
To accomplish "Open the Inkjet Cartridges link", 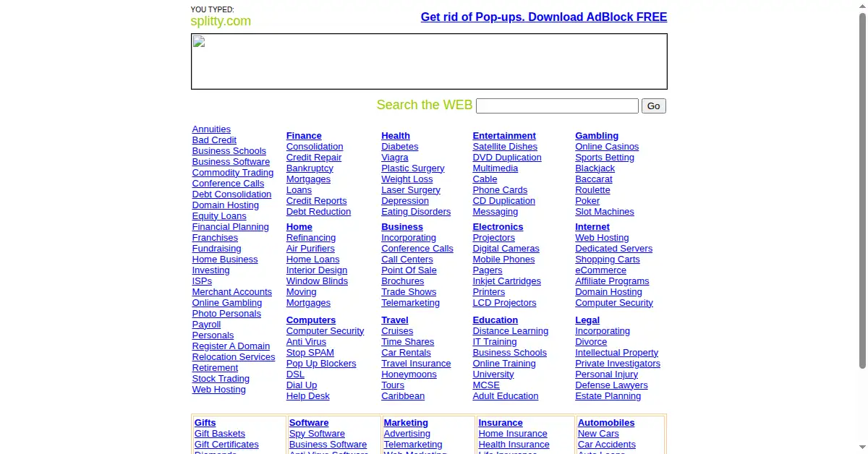I will click(x=507, y=281).
